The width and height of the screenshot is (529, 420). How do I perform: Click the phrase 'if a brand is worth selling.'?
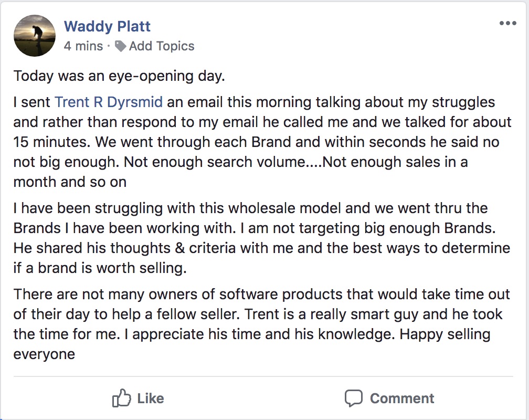pyautogui.click(x=100, y=268)
